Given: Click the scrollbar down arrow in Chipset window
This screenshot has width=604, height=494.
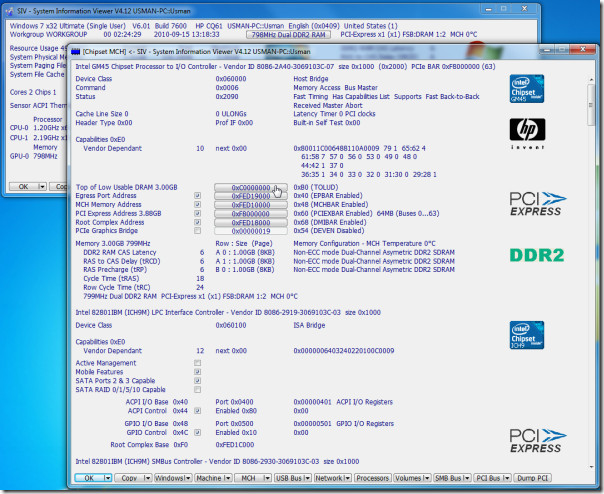Looking at the screenshot, I should pyautogui.click(x=591, y=467).
